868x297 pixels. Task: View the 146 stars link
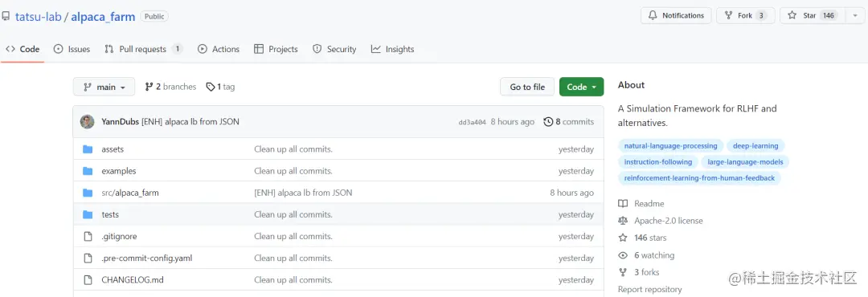point(650,238)
